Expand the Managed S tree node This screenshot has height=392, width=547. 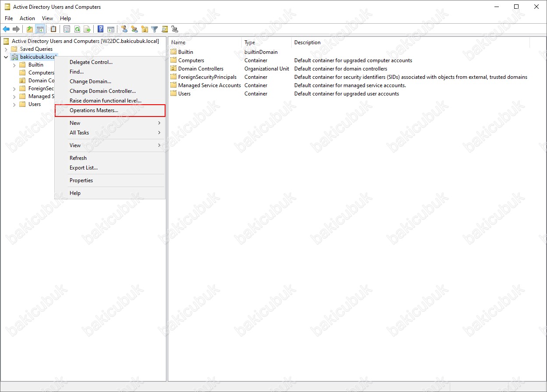coord(14,96)
